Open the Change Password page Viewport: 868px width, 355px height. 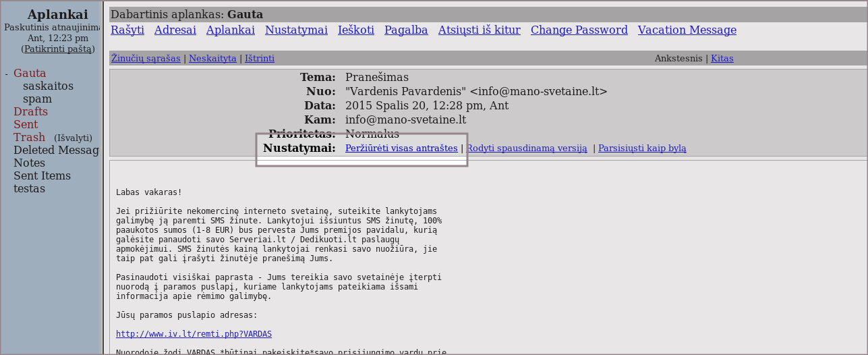point(579,30)
